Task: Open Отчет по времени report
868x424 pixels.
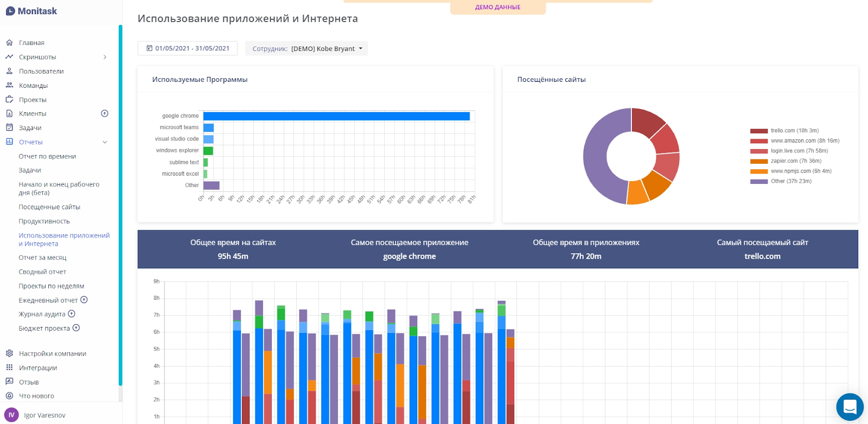Action: (x=47, y=156)
